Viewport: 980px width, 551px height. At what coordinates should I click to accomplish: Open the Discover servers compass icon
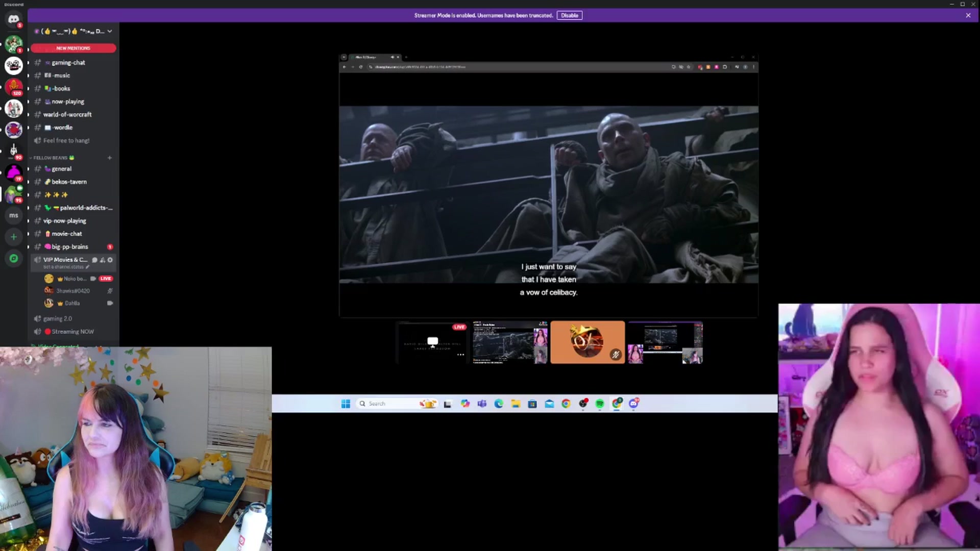pyautogui.click(x=14, y=259)
